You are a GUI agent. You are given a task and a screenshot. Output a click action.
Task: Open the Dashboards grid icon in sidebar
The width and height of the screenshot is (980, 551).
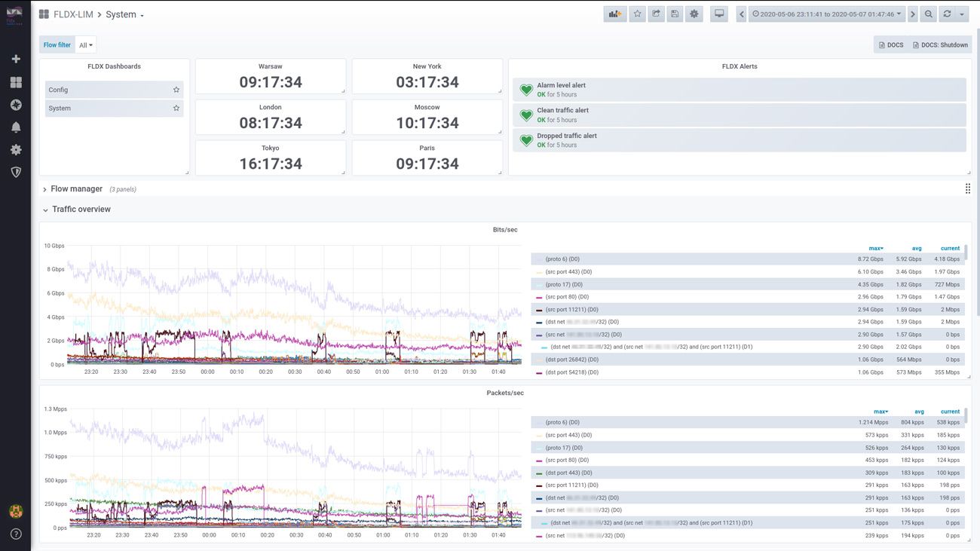(x=15, y=81)
